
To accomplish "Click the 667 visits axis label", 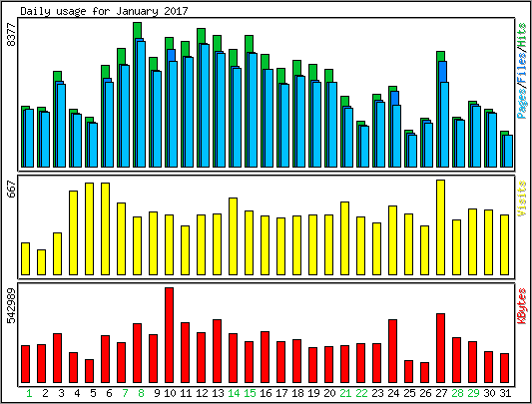I will (11, 190).
